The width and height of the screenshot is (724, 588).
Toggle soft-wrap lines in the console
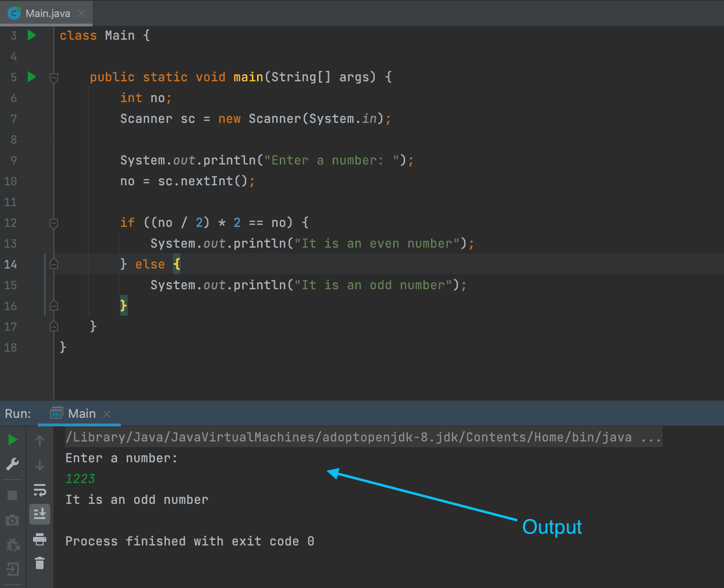40,491
